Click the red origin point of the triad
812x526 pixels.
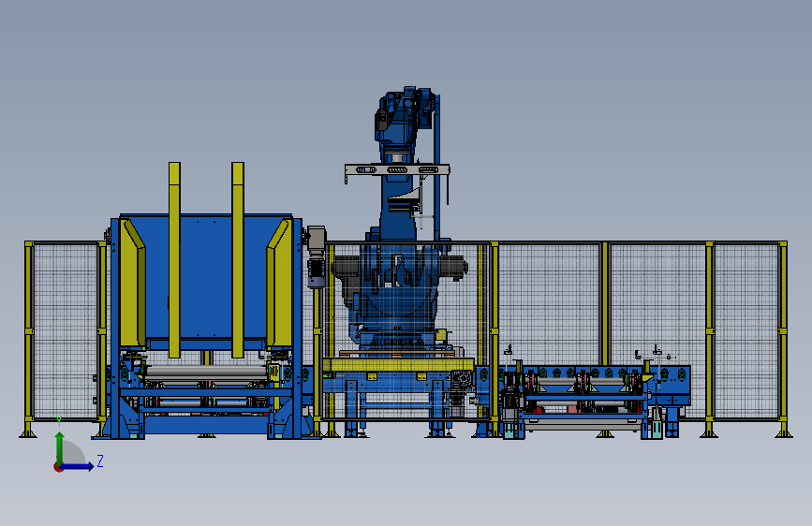pos(57,467)
